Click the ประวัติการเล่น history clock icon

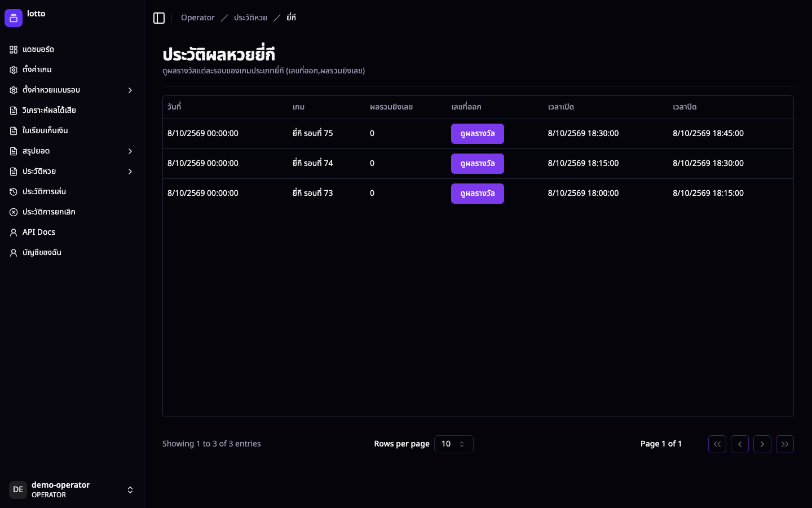pos(14,192)
